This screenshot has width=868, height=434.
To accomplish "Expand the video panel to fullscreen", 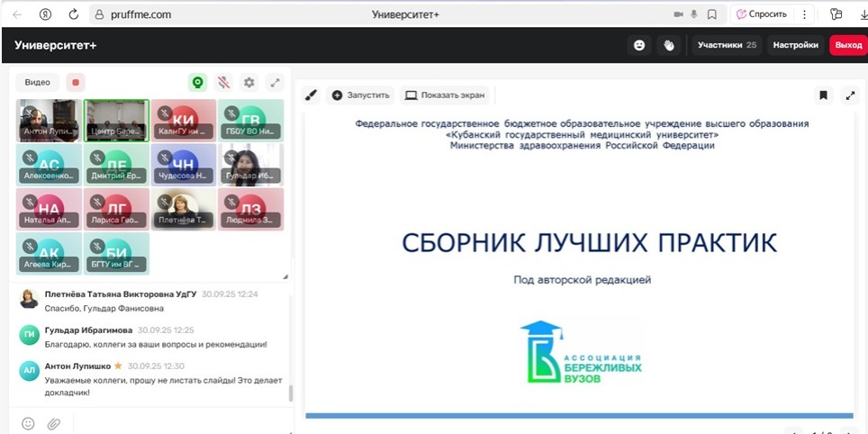I will coord(276,83).
